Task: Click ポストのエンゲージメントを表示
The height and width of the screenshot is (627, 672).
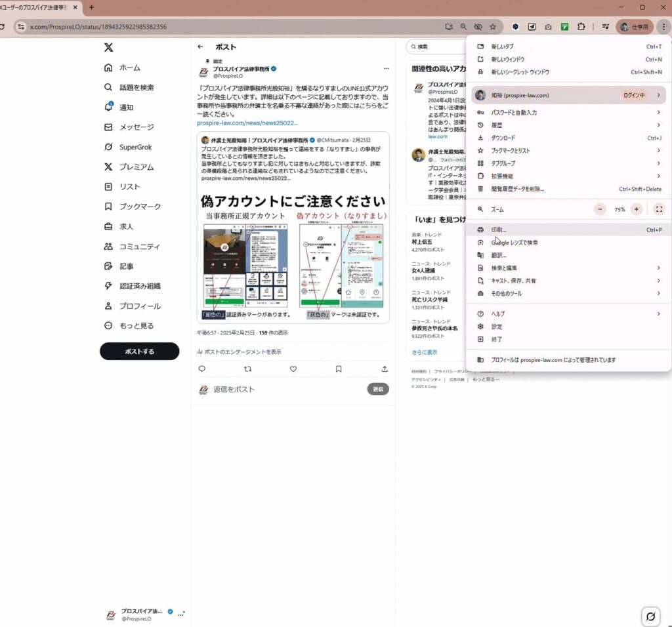Action: pos(239,352)
